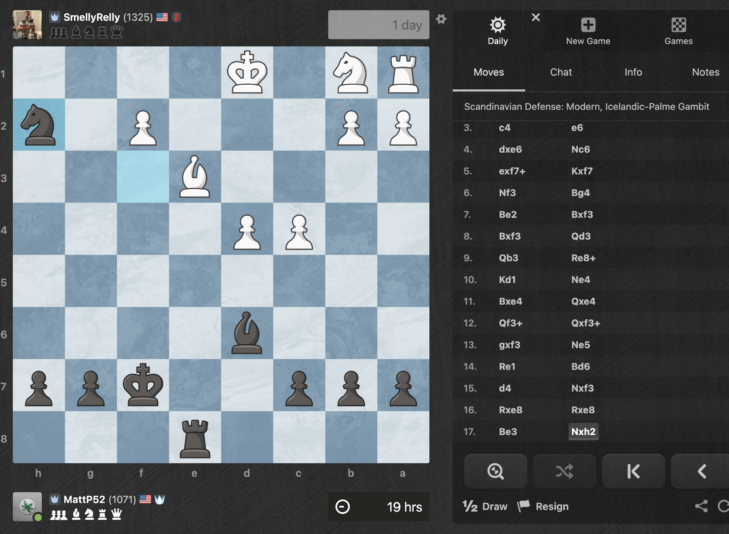Click the 1 day clock for SmellyRelly
The width and height of the screenshot is (729, 534).
pos(378,25)
